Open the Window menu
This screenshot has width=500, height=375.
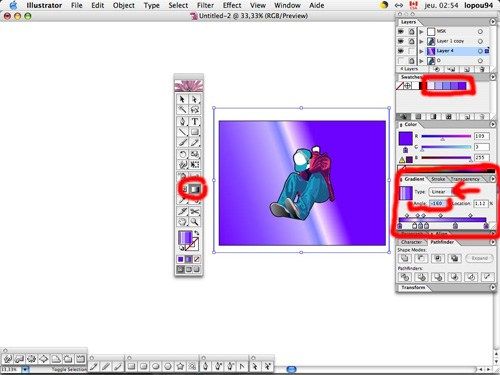[287, 5]
